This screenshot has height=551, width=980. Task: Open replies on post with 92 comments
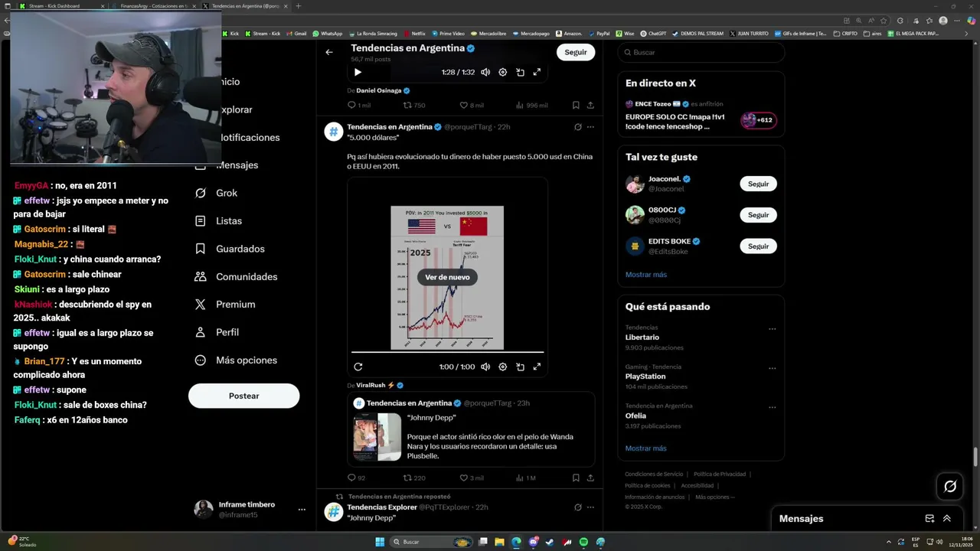pyautogui.click(x=357, y=478)
